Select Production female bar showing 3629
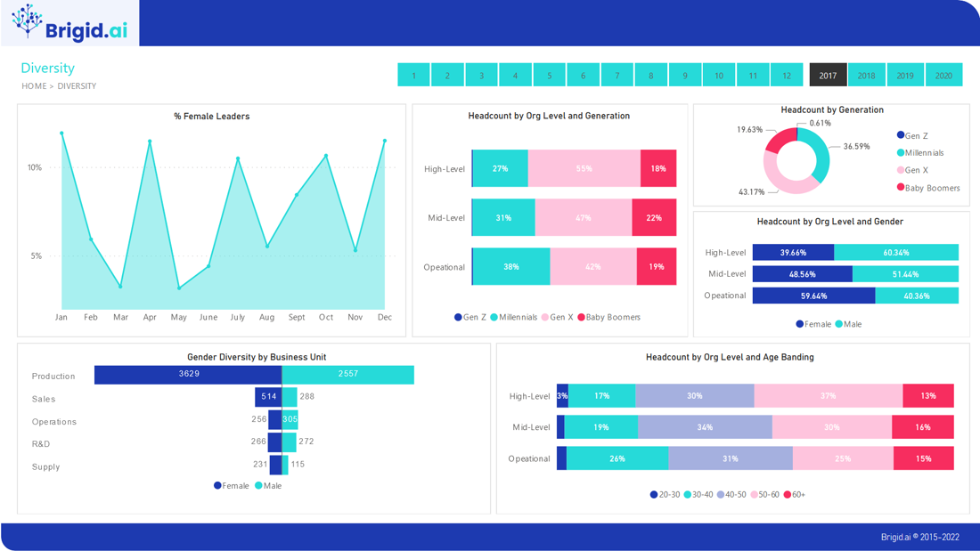Screen dimensions: 980x551 [x=188, y=375]
